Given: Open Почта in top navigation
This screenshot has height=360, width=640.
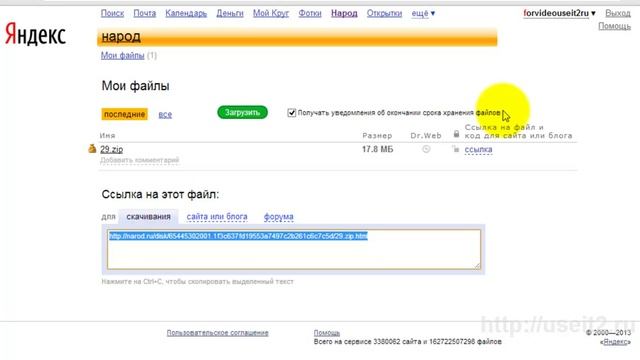Looking at the screenshot, I should [144, 13].
